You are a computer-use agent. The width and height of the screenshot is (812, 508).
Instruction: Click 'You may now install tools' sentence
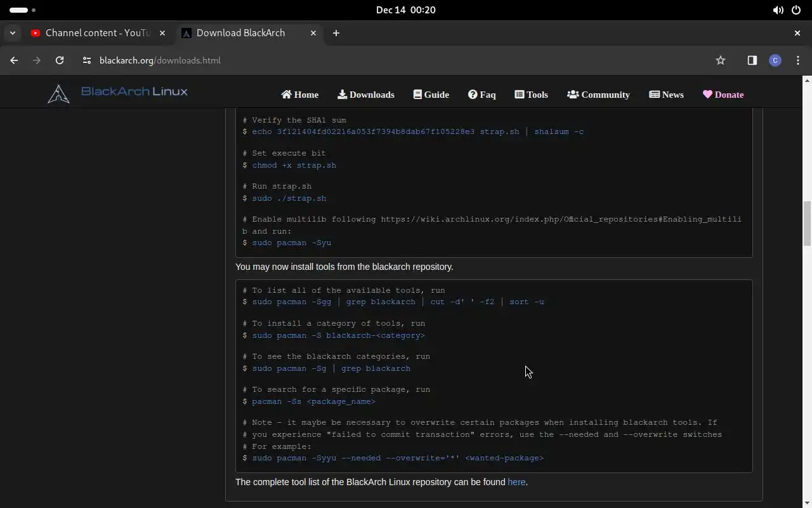[x=344, y=267]
